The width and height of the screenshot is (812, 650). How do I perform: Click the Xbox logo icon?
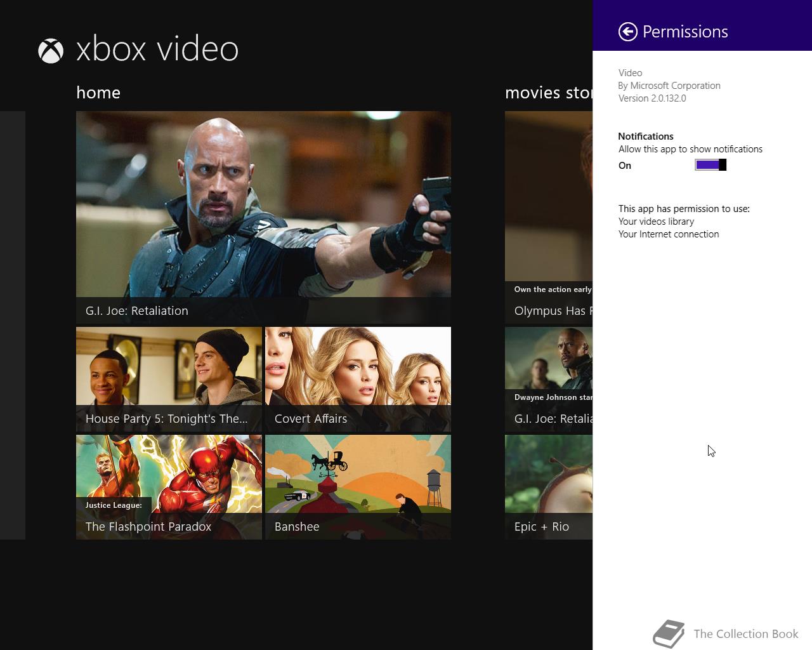(51, 51)
